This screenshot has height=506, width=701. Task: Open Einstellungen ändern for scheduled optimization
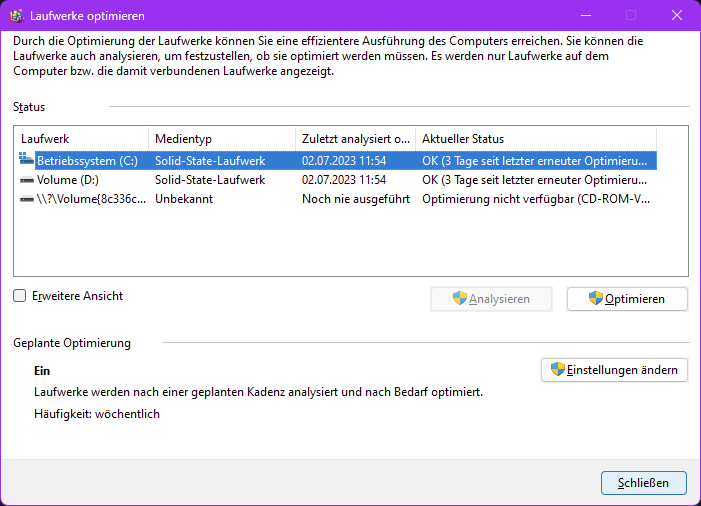[614, 370]
